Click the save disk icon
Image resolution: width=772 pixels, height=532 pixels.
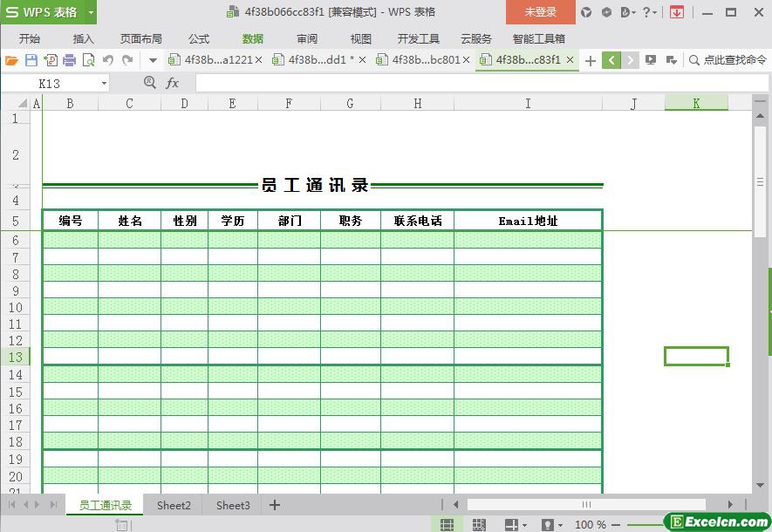(x=31, y=60)
